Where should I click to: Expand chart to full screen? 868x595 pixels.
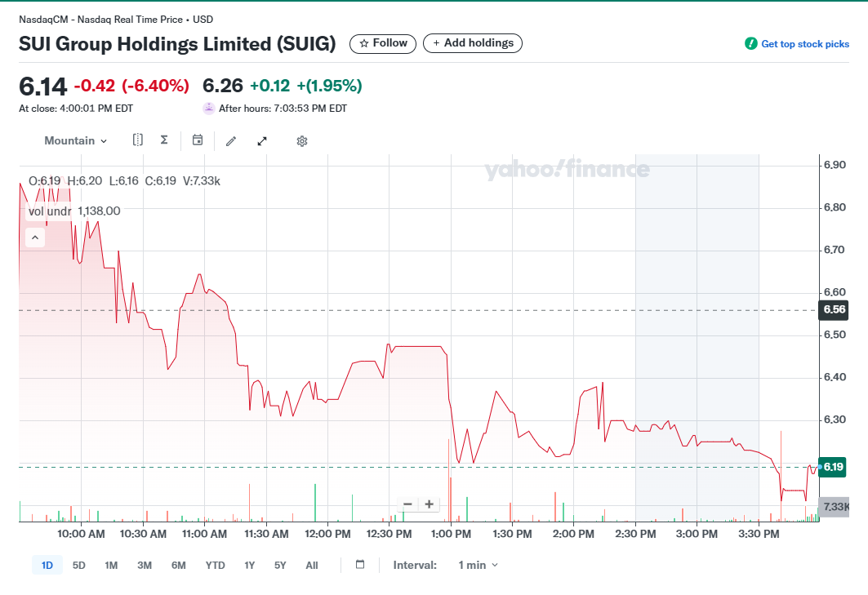click(x=262, y=141)
